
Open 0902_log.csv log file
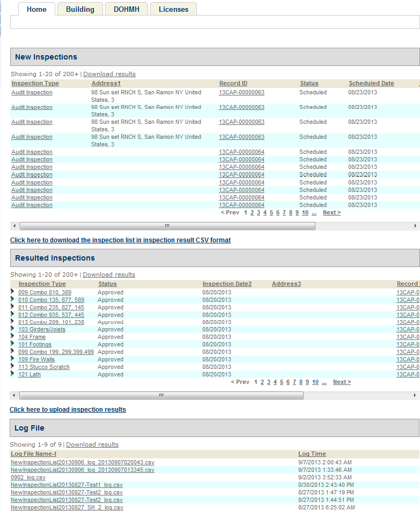click(x=28, y=477)
